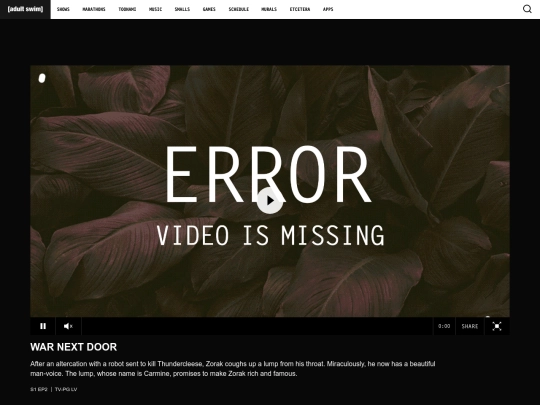Open the Murals menu item
Viewport: 540px width, 405px height.
(x=269, y=9)
